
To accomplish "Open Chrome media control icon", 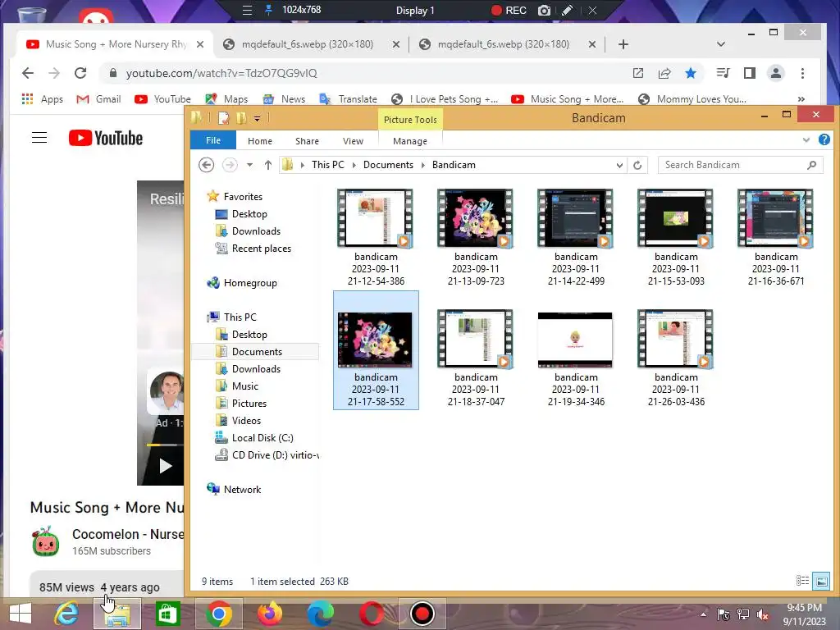I will tap(723, 73).
